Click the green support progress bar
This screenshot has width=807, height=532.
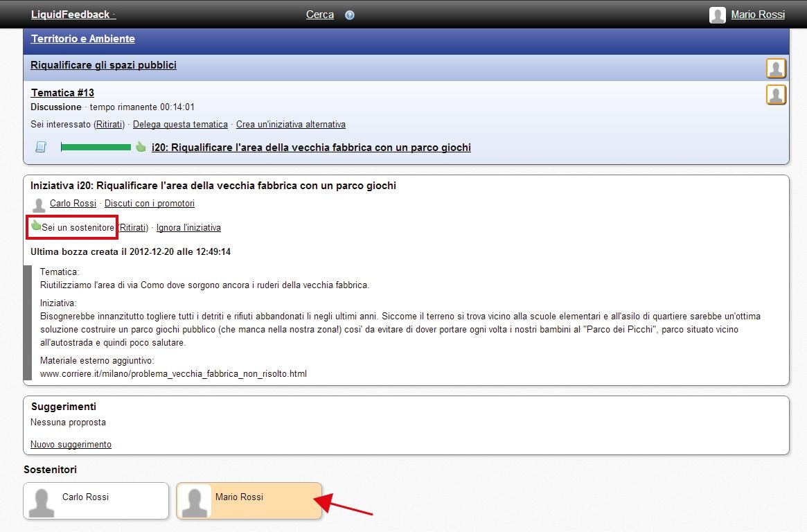point(96,147)
